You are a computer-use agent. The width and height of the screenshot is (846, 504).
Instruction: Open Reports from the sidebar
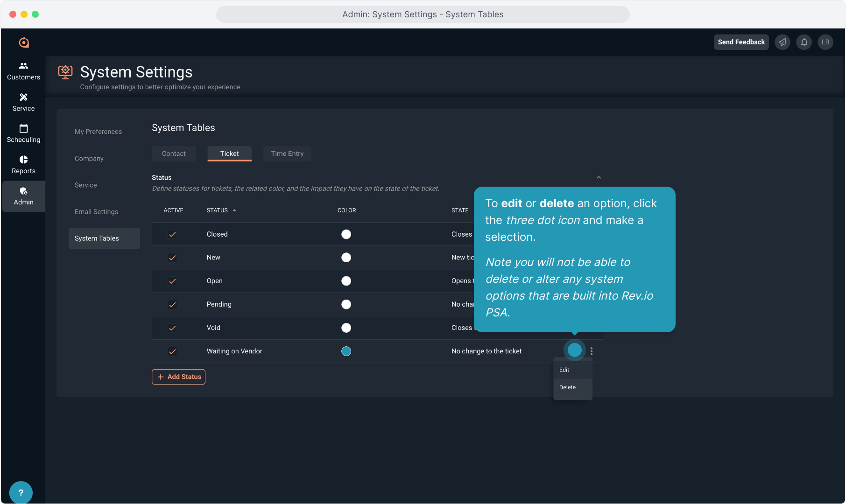point(23,165)
